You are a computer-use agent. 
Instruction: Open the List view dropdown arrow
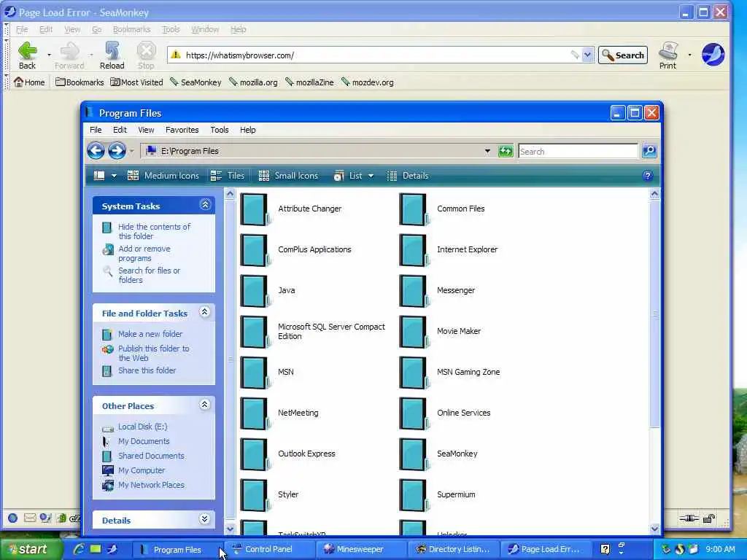tap(371, 176)
